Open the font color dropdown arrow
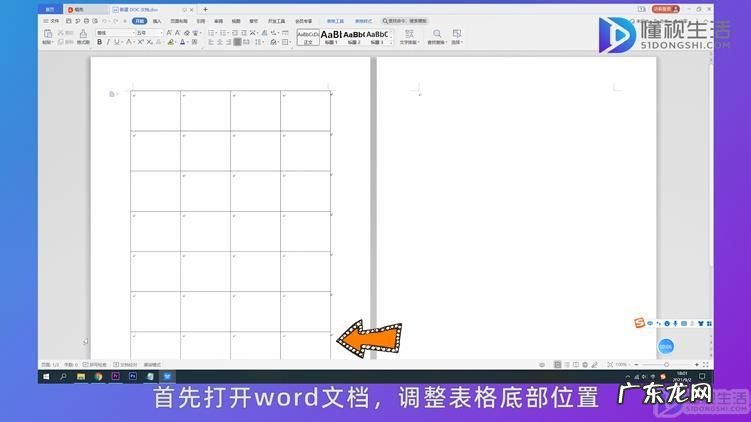The height and width of the screenshot is (422, 751). click(188, 42)
